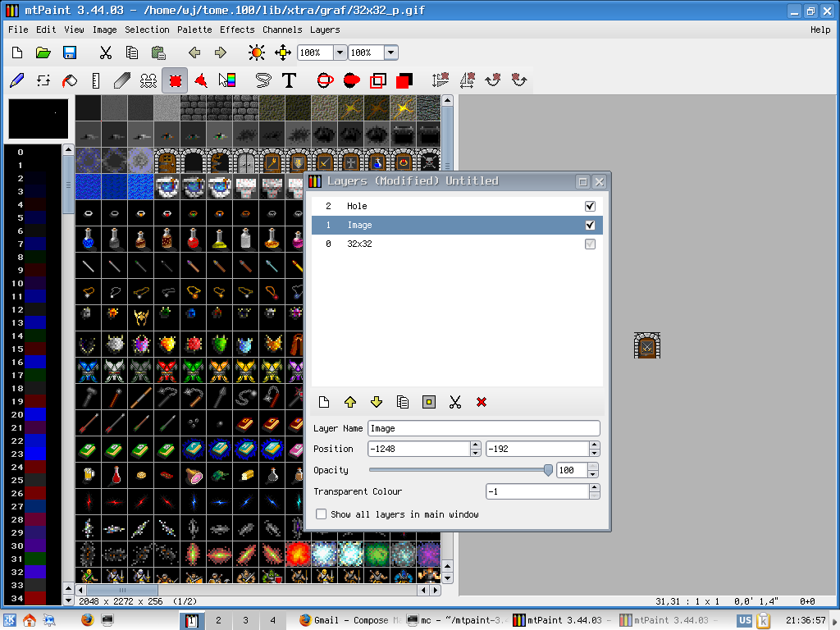This screenshot has height=630, width=840.
Task: Open the first 100% zoom dropdown
Action: tap(339, 52)
